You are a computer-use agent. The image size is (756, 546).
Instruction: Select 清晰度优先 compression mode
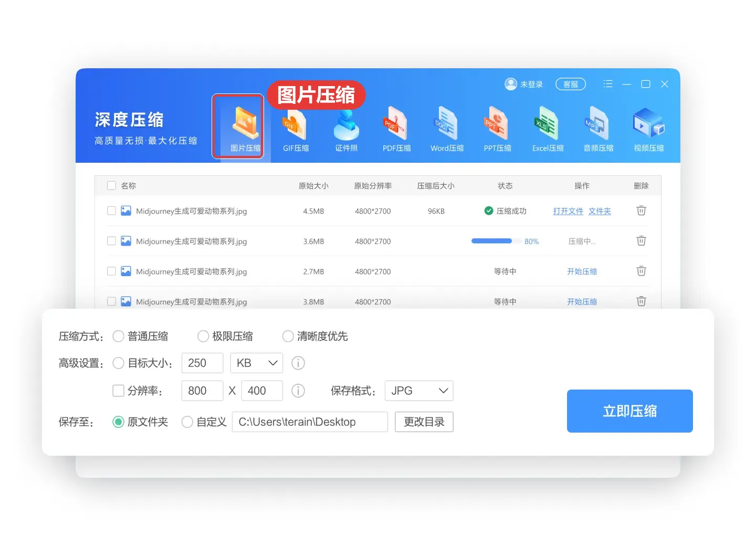[x=288, y=336]
